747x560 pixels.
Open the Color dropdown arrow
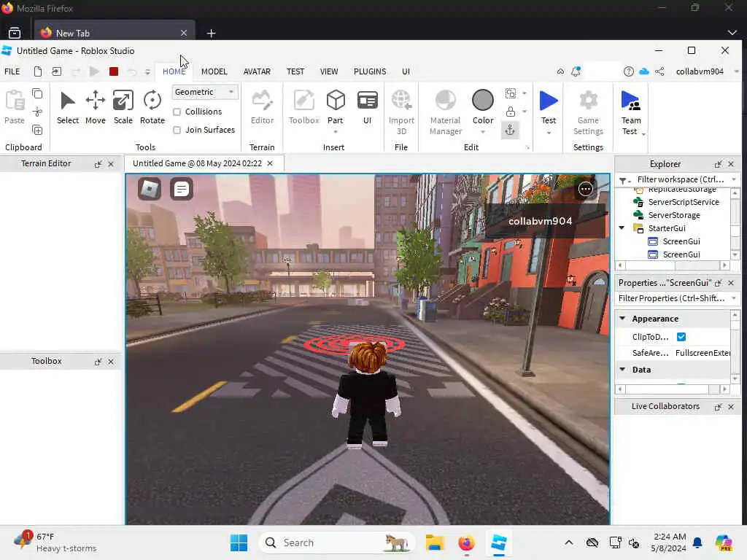tap(483, 132)
